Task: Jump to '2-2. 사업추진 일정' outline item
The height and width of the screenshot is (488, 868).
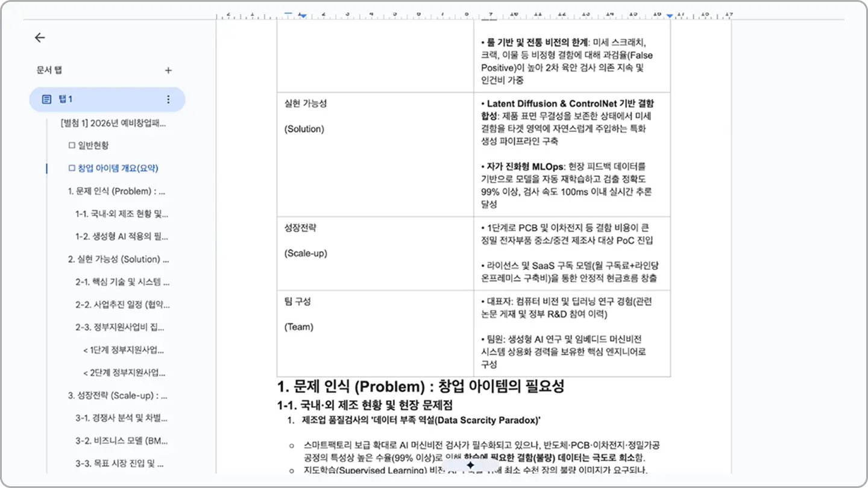Action: (x=122, y=305)
